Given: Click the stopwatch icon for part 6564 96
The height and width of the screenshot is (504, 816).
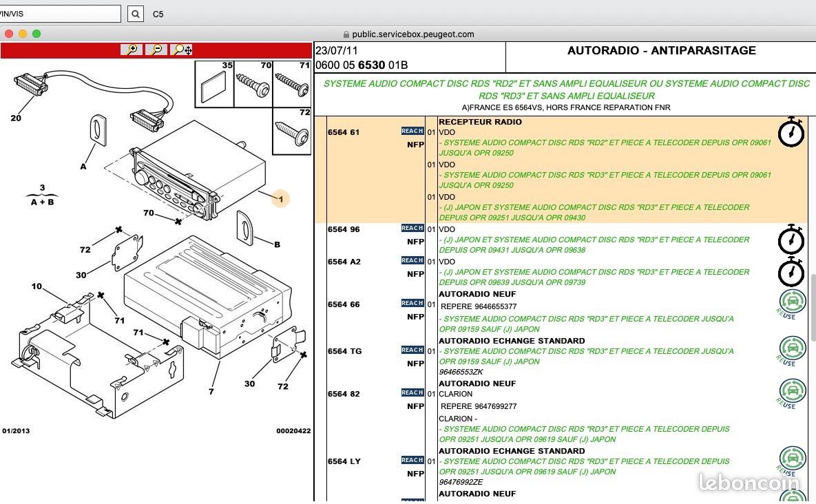Looking at the screenshot, I should (x=791, y=239).
